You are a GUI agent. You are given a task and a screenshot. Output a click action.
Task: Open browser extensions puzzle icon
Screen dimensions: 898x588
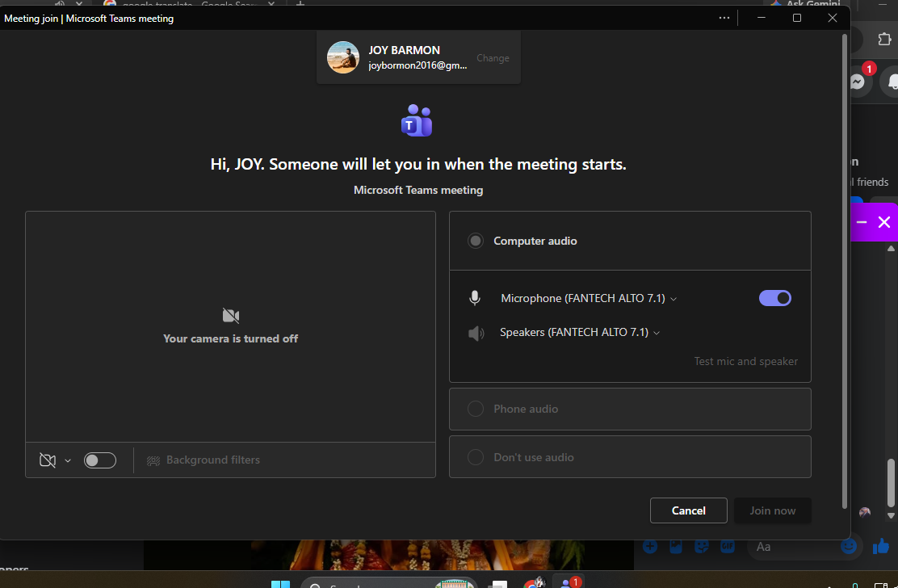884,39
